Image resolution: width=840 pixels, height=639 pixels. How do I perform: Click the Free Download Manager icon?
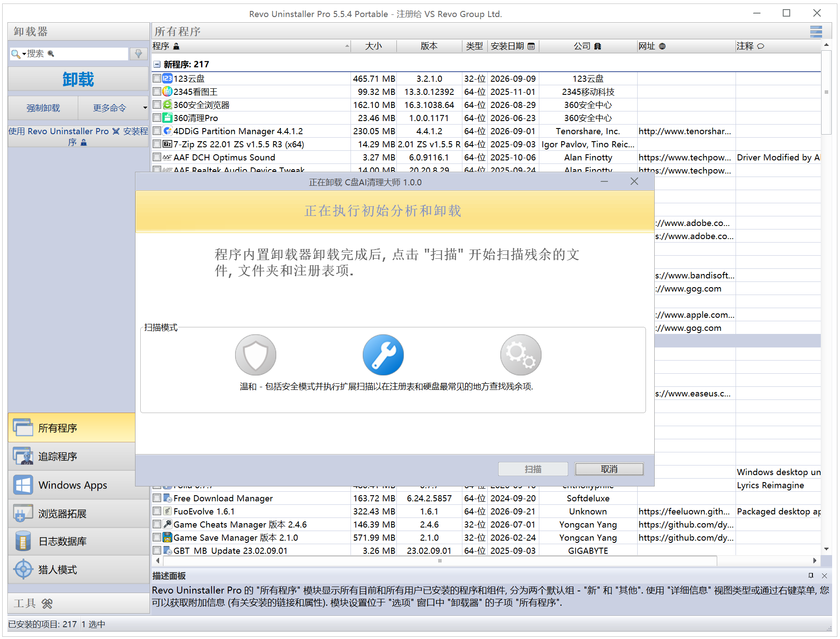pyautogui.click(x=167, y=498)
